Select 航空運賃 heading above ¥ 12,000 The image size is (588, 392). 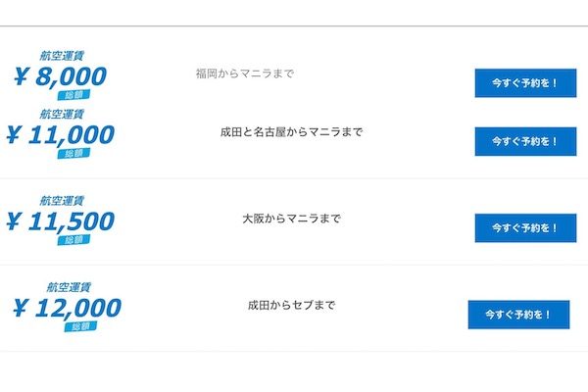pyautogui.click(x=69, y=287)
